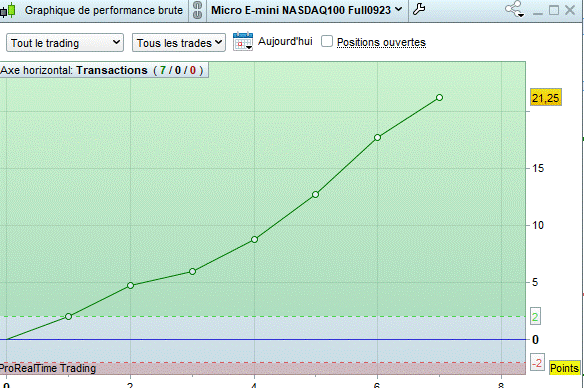The image size is (584, 388).
Task: Click the Graphique de performance brute title
Action: 104,10
